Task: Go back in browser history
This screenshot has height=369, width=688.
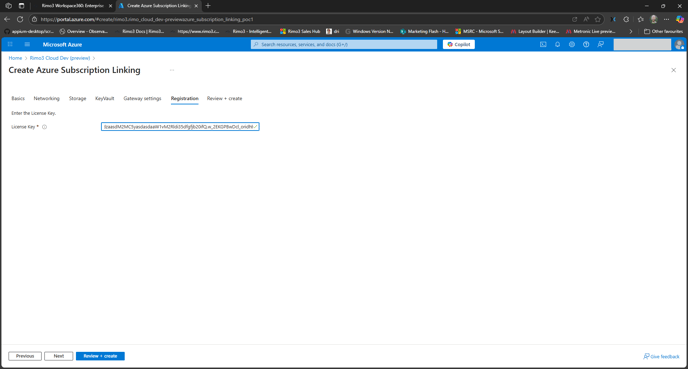Action: point(7,19)
